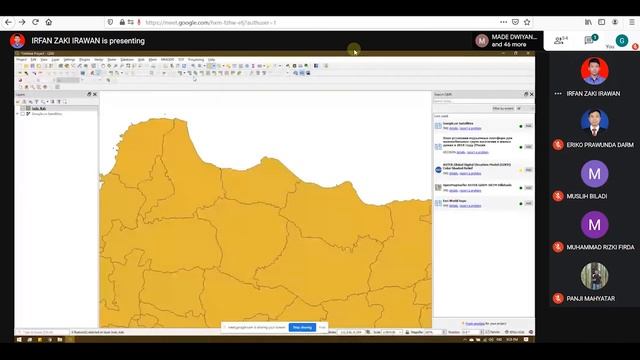Click the address bar URL
640x360 pixels.
[211, 22]
